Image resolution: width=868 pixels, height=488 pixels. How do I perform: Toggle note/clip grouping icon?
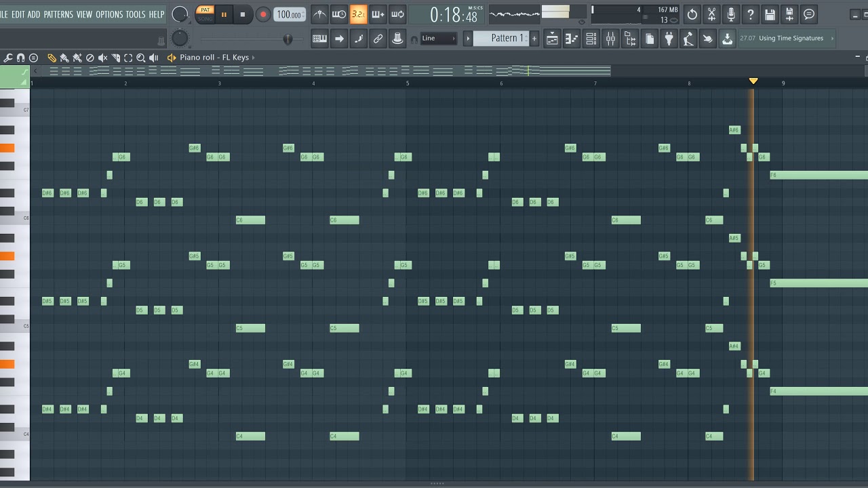click(x=359, y=39)
